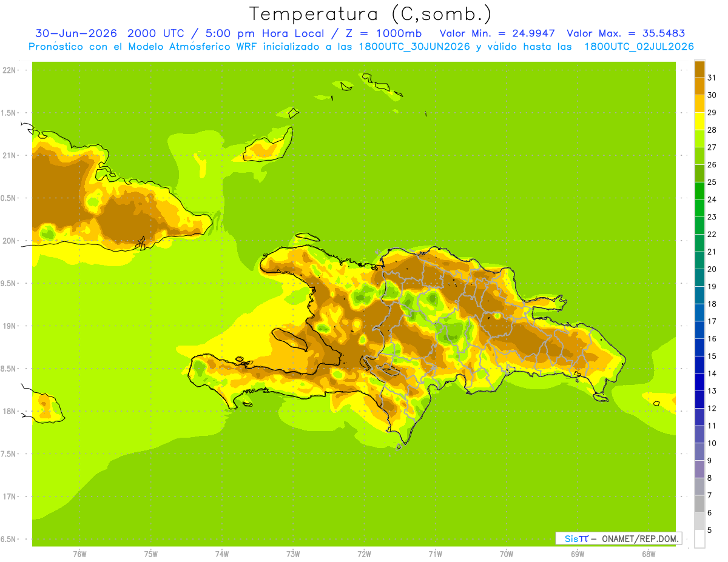728x562 pixels.
Task: Click the '68W' longitude label
Action: click(649, 554)
